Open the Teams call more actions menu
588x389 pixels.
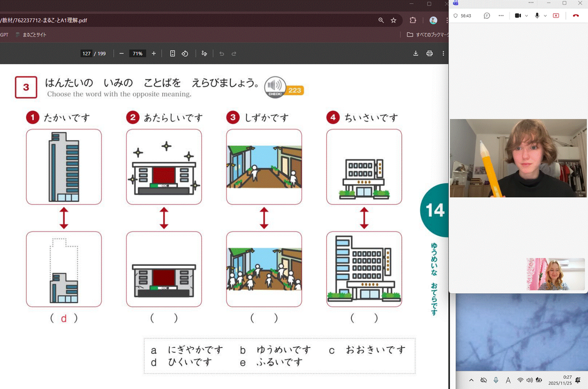tap(501, 16)
